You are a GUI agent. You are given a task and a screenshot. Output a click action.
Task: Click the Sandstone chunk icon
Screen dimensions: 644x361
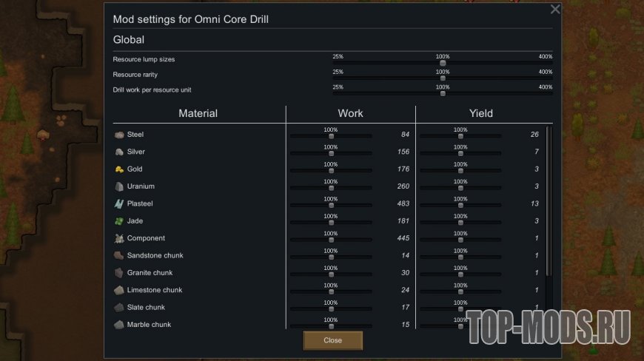click(x=118, y=255)
